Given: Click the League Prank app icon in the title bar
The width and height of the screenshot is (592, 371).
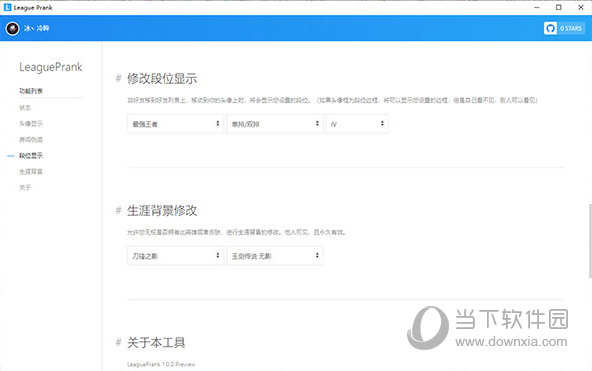Looking at the screenshot, I should (x=8, y=7).
